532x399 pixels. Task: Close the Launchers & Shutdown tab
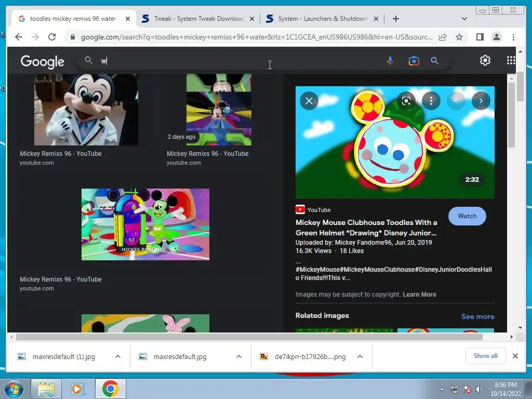pos(376,19)
